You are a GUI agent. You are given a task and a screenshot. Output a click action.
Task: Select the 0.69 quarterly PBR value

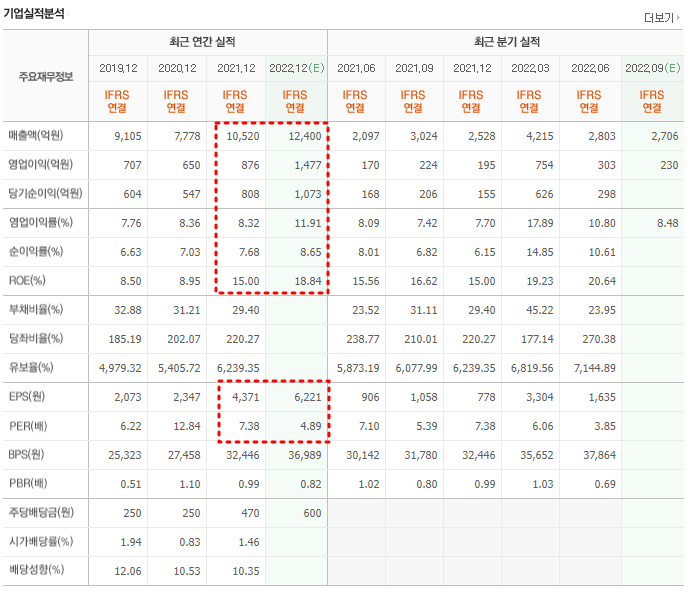(x=605, y=485)
